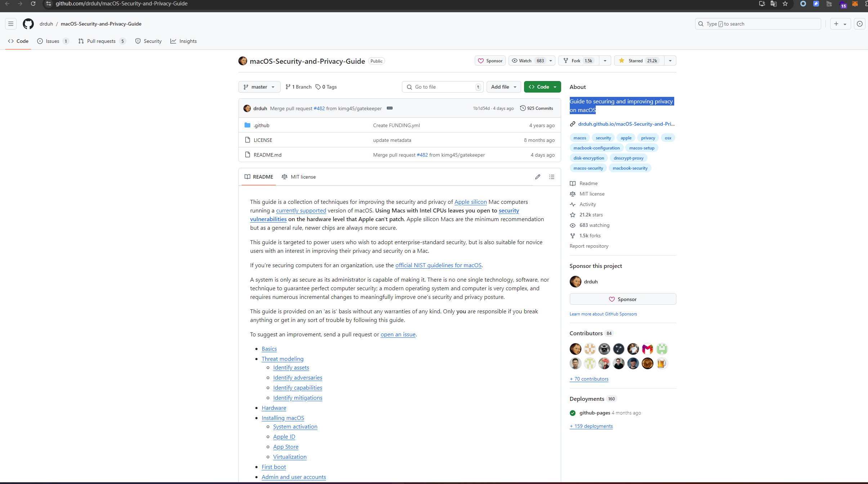
Task: Open the Insights tab
Action: tap(184, 41)
